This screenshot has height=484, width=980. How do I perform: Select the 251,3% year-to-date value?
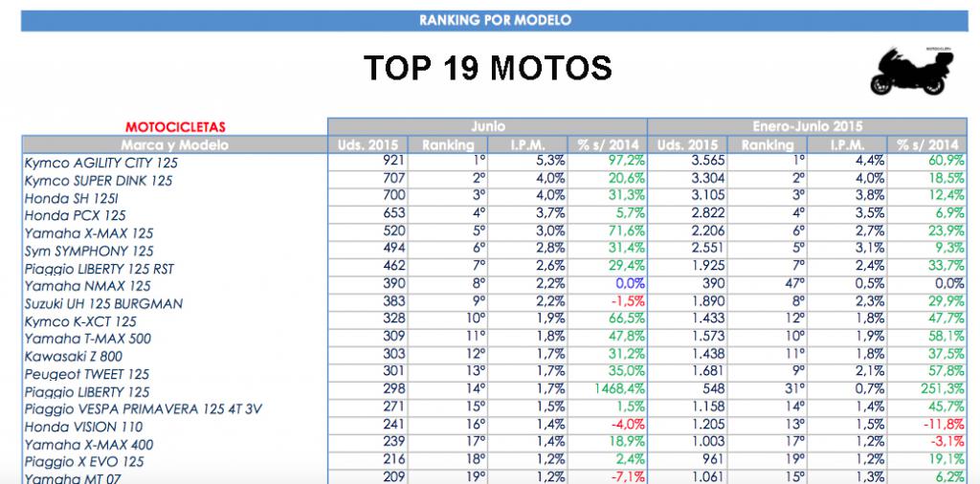[940, 390]
